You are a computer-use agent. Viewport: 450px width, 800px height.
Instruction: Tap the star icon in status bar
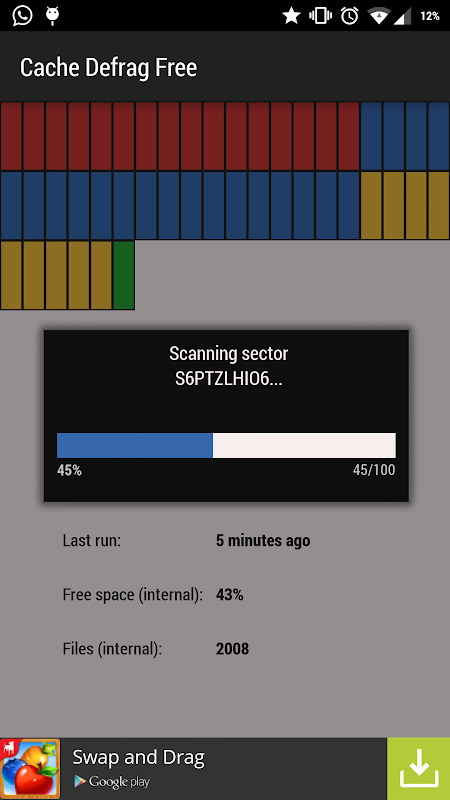click(291, 16)
